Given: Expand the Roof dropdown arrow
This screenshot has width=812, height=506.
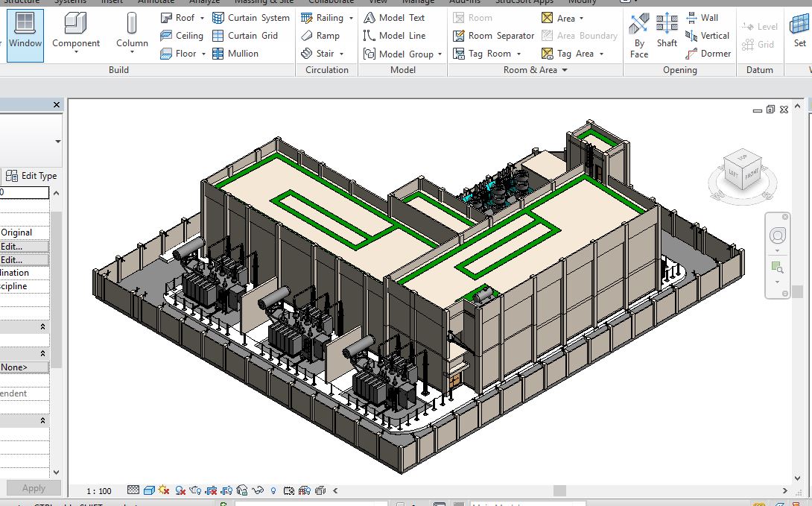Looking at the screenshot, I should click(x=202, y=18).
